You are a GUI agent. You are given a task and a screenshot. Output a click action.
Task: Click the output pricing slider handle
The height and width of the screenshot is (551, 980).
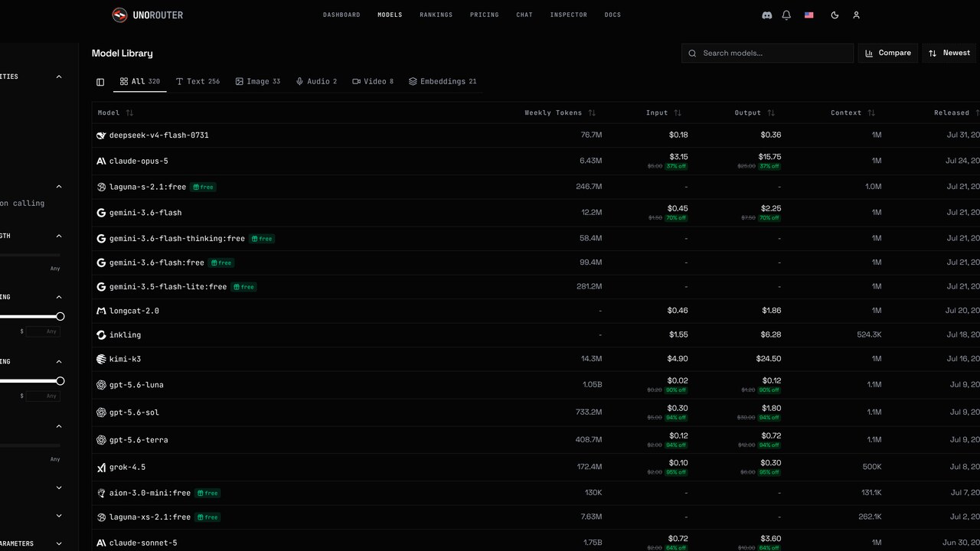tap(60, 381)
